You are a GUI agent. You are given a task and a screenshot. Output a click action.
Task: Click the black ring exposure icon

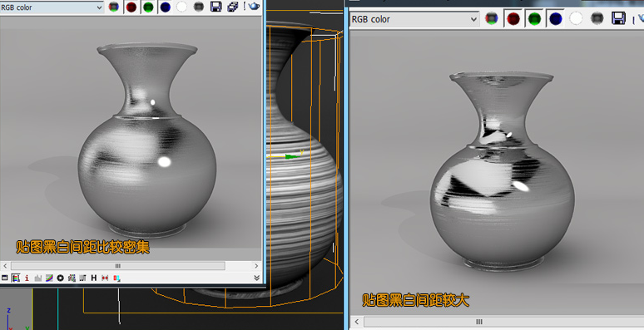click(61, 278)
